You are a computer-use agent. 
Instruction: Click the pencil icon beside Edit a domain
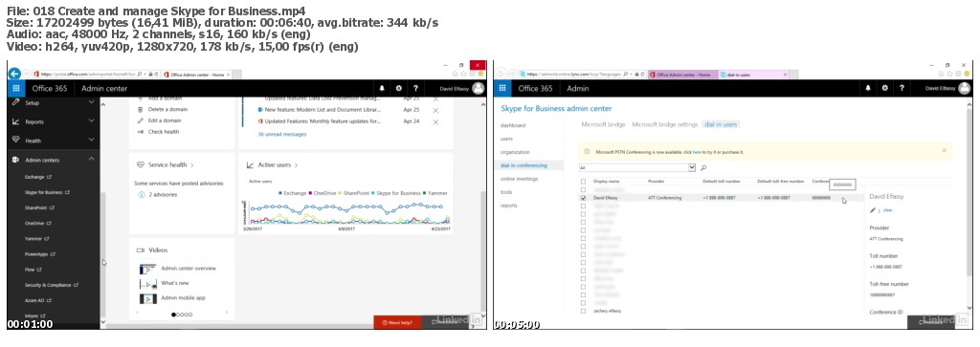[140, 120]
